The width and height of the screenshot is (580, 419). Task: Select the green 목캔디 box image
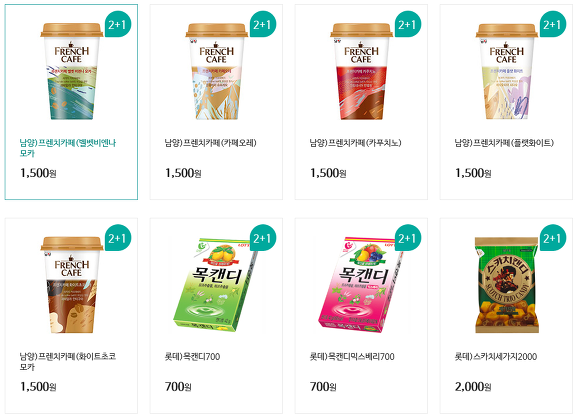coord(216,285)
